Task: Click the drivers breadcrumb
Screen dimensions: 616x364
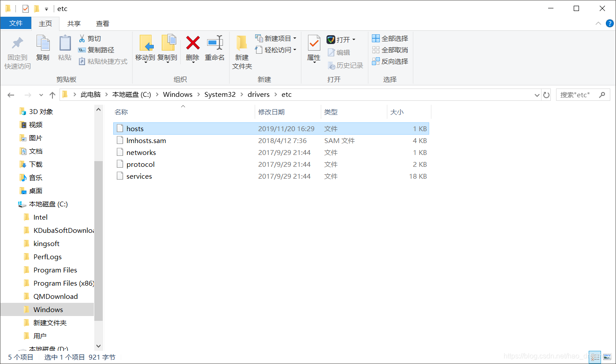Action: click(258, 95)
